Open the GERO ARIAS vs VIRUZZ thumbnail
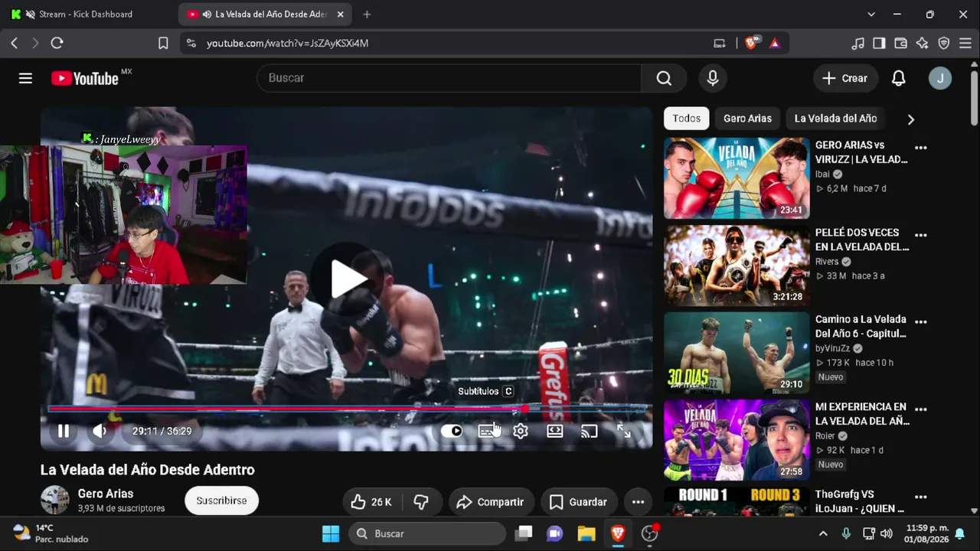Image resolution: width=980 pixels, height=551 pixels. (737, 178)
